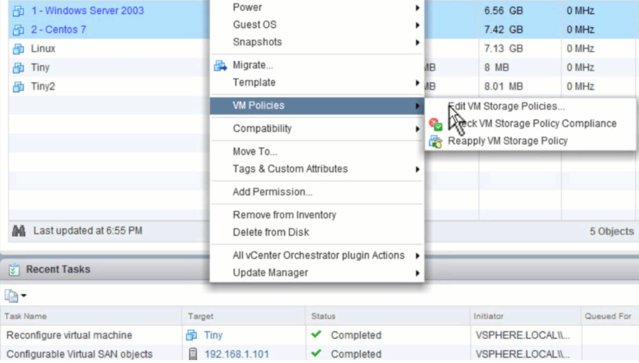Click the 5 Objects count label
Screen dimensions: 639x363
click(x=612, y=232)
